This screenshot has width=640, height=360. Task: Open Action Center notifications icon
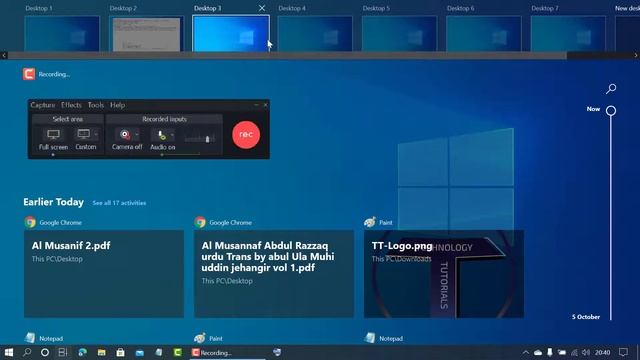pos(623,353)
